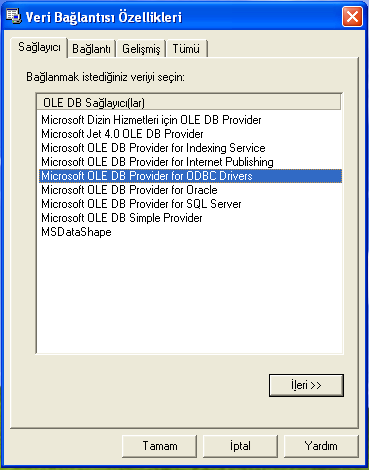Pick Microsoft OLE DB Simple Provider
The height and width of the screenshot is (470, 369).
tap(190, 218)
